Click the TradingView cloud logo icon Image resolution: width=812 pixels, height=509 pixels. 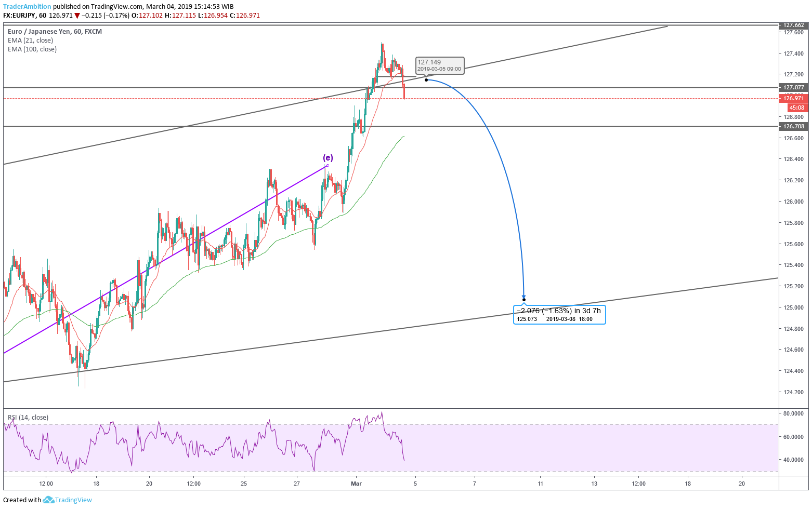click(x=48, y=500)
